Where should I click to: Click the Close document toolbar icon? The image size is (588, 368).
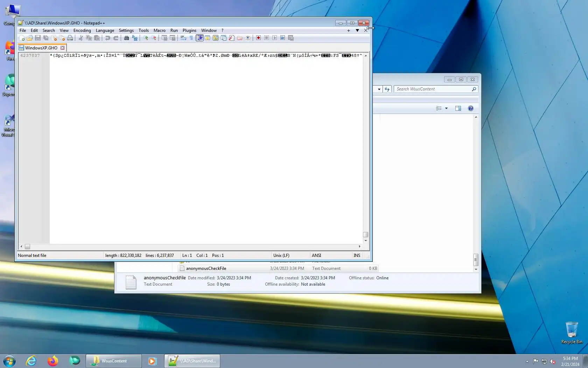click(54, 38)
